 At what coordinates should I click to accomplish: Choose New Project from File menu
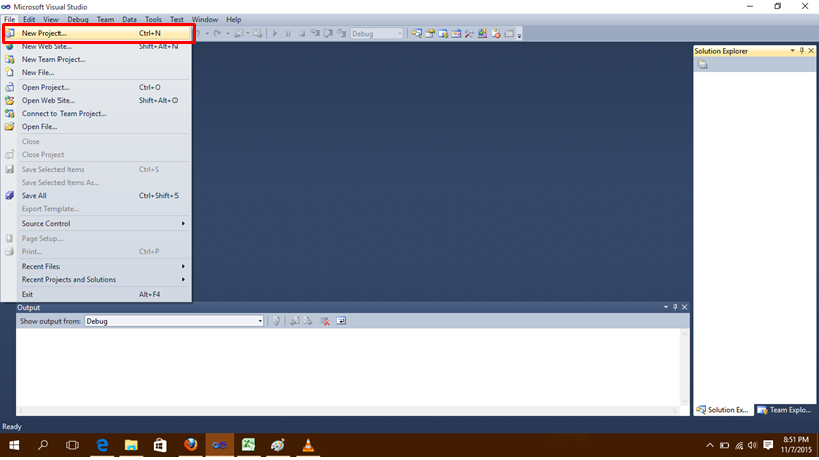pyautogui.click(x=97, y=33)
